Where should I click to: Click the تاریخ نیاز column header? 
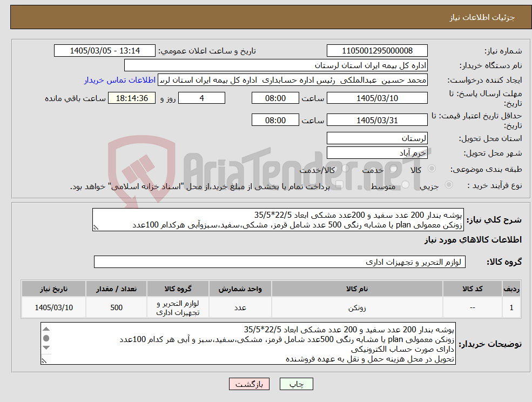[x=53, y=289]
